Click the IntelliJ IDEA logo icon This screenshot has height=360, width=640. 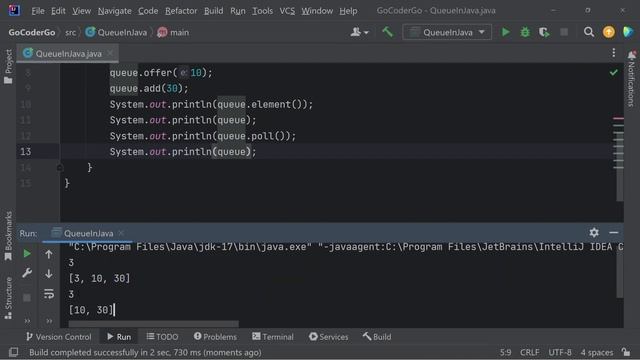pos(14,10)
